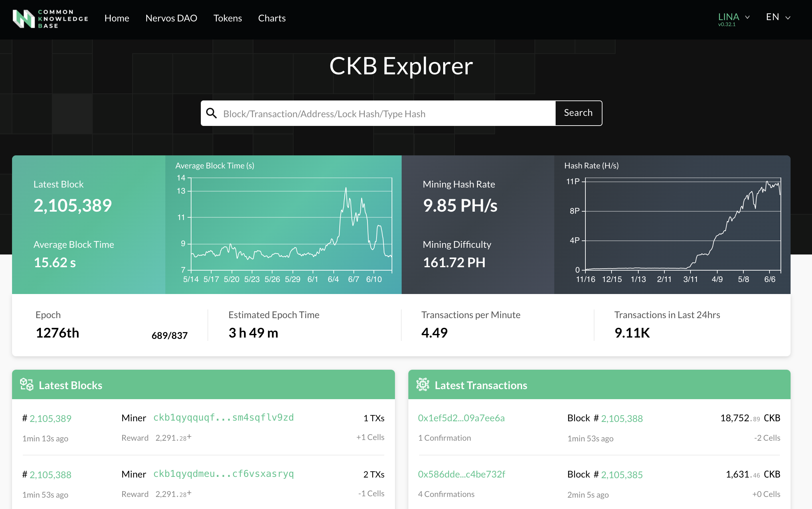This screenshot has height=509, width=812.
Task: Click the '-2 Cells' label
Action: point(767,438)
